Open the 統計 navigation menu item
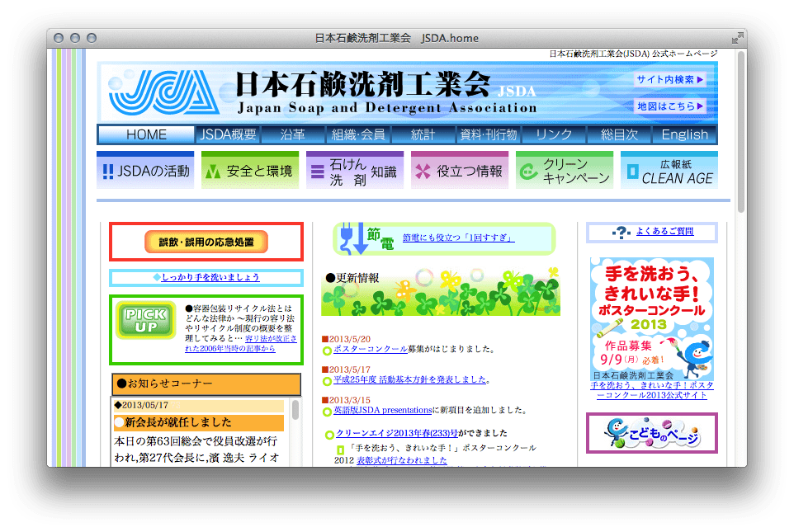 coord(423,134)
